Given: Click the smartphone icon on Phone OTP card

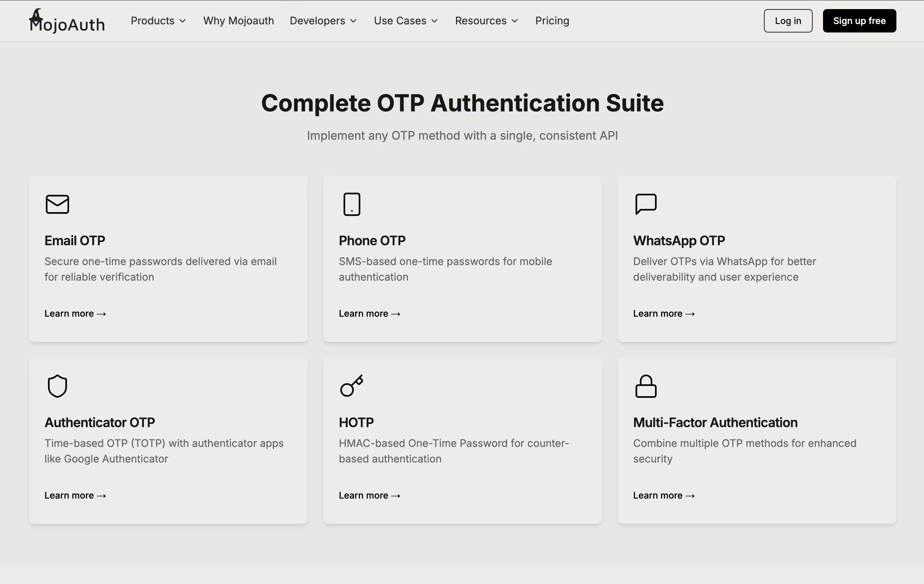Looking at the screenshot, I should [x=352, y=204].
